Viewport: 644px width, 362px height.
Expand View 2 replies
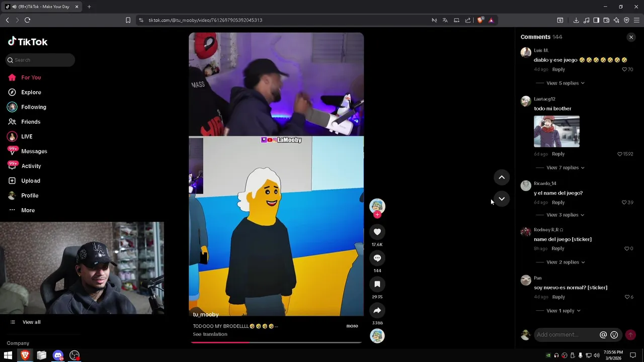566,262
